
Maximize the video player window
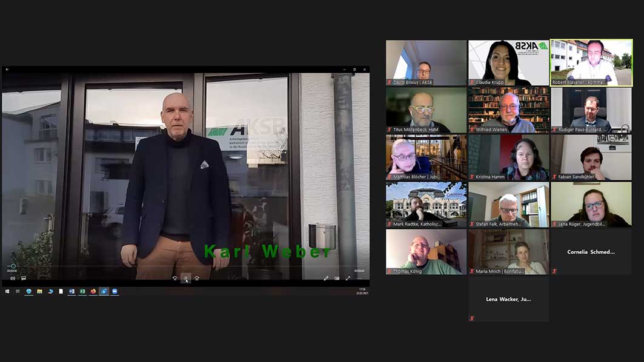coord(354,70)
